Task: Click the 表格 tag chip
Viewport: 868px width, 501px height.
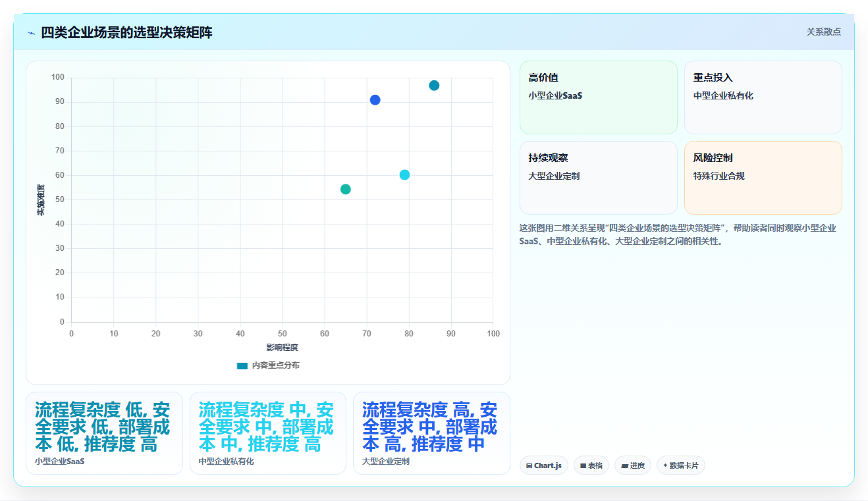Action: (x=591, y=465)
